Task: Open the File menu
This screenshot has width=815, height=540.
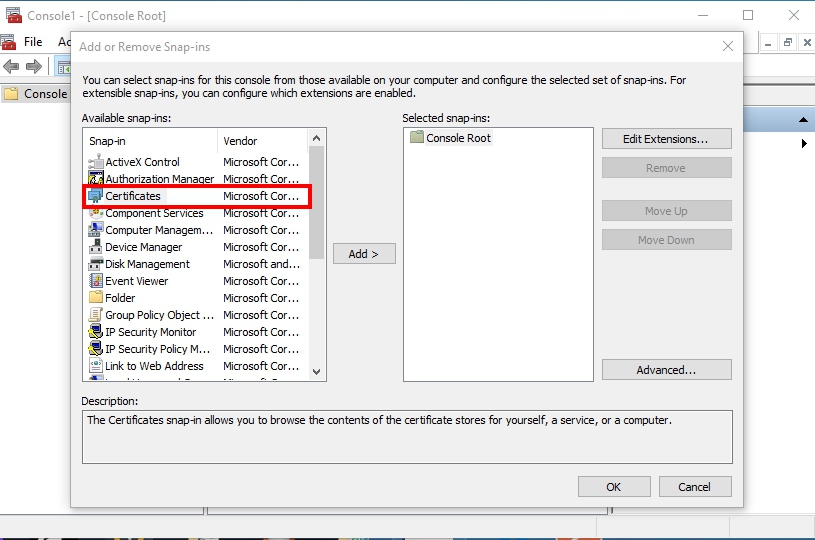Action: (33, 42)
